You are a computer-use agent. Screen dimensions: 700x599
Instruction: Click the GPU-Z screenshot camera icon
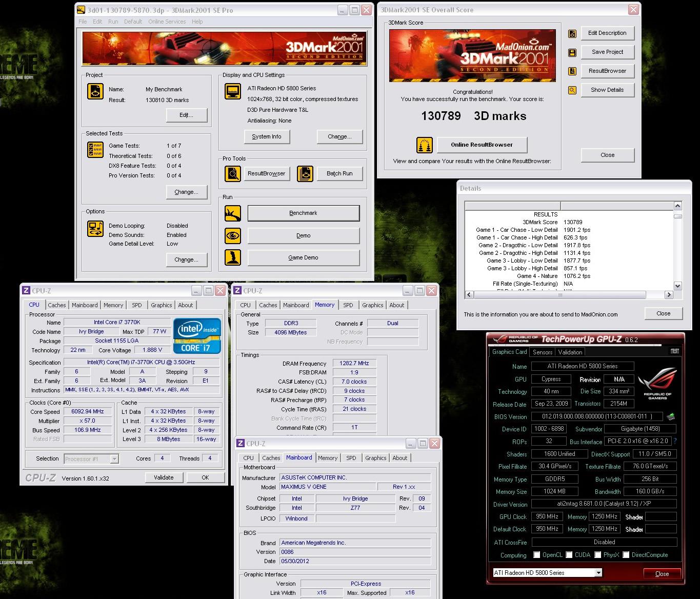pyautogui.click(x=675, y=351)
